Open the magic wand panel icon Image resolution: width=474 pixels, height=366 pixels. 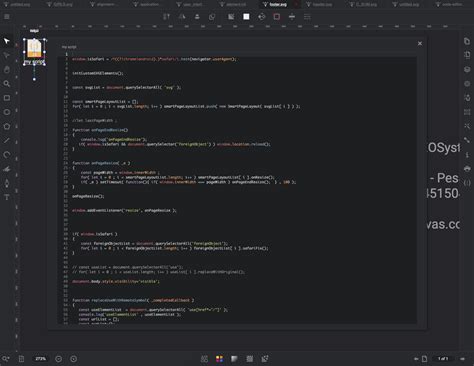467,126
